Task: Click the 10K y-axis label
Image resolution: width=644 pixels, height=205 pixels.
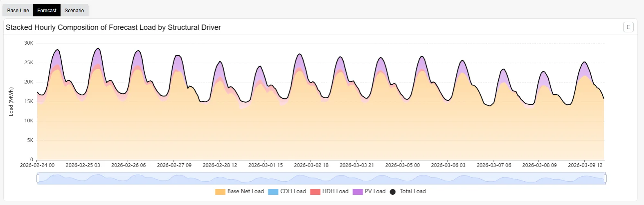Action: click(x=29, y=121)
